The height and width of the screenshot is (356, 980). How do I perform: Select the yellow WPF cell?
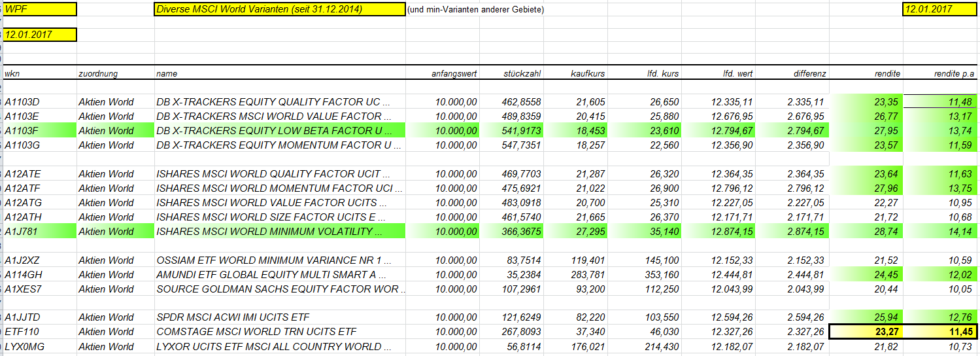click(39, 9)
